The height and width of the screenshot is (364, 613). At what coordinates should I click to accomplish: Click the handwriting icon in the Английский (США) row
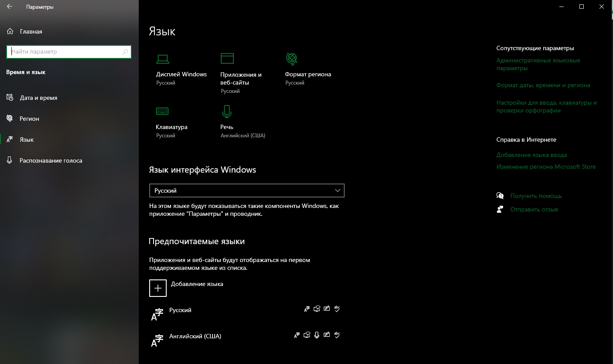327,335
